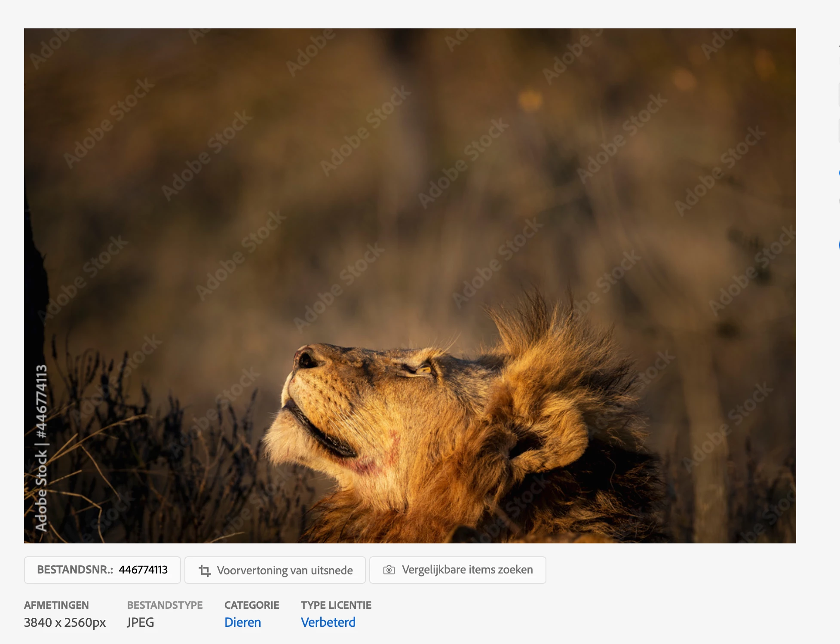840x644 pixels.
Task: Open Voorvertoning van uitsnede preview
Action: point(285,570)
